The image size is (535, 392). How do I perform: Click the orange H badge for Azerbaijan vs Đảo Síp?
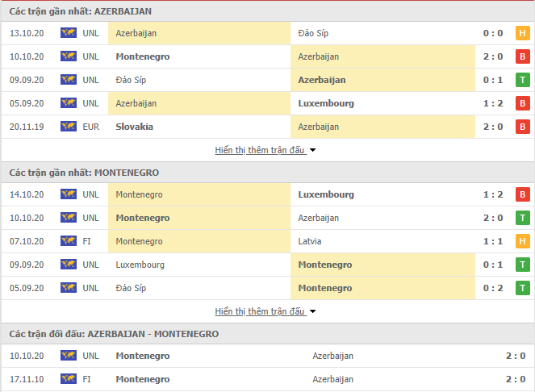coord(522,33)
